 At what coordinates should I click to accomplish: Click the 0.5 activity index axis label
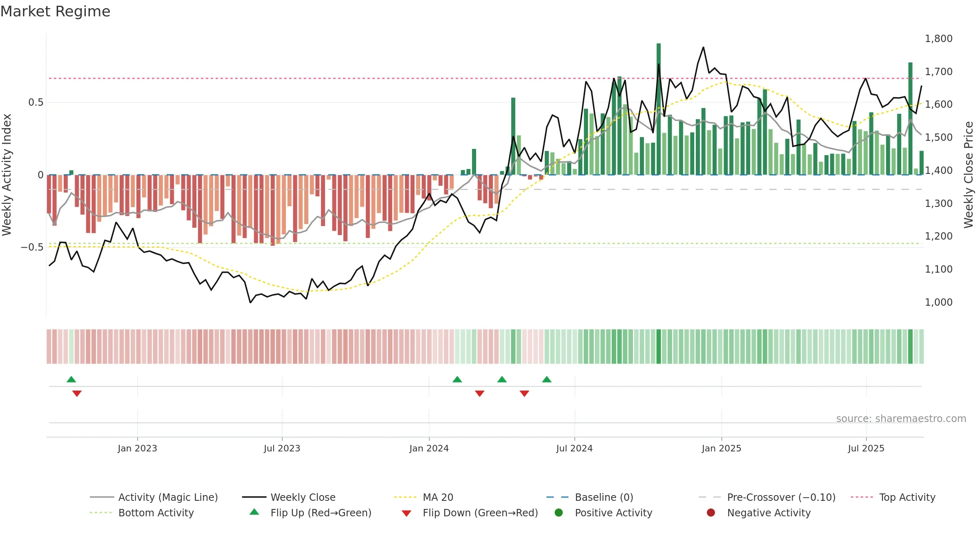[x=36, y=102]
